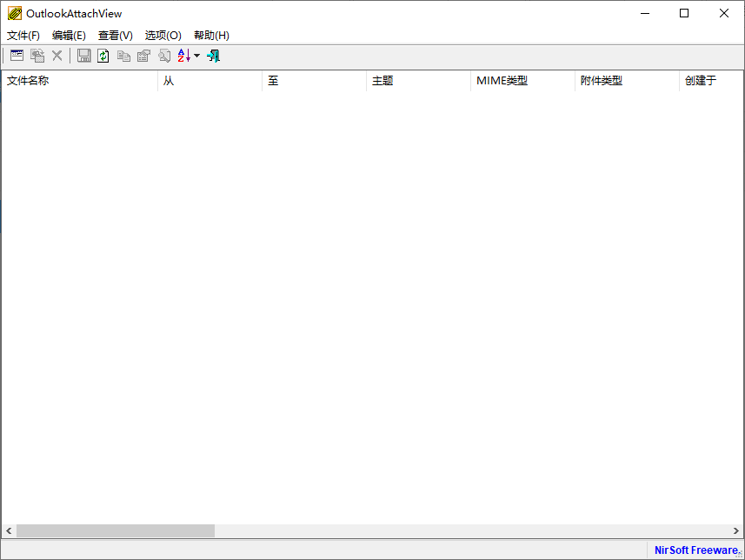Maximize the OutlookAttachView window
This screenshot has height=560, width=745.
point(684,13)
